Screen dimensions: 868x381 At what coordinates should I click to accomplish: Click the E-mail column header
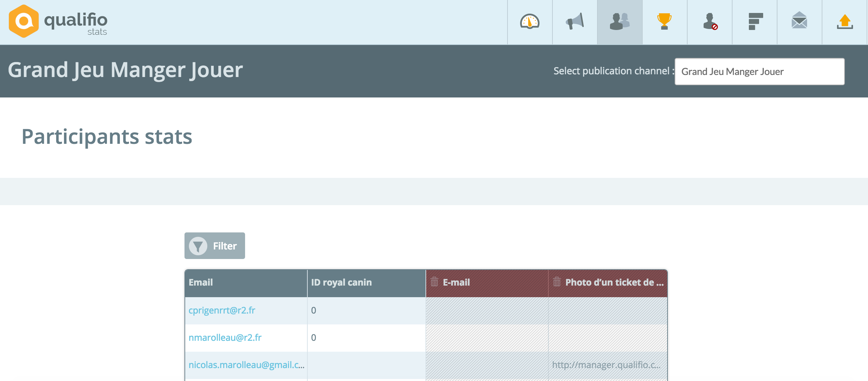487,283
